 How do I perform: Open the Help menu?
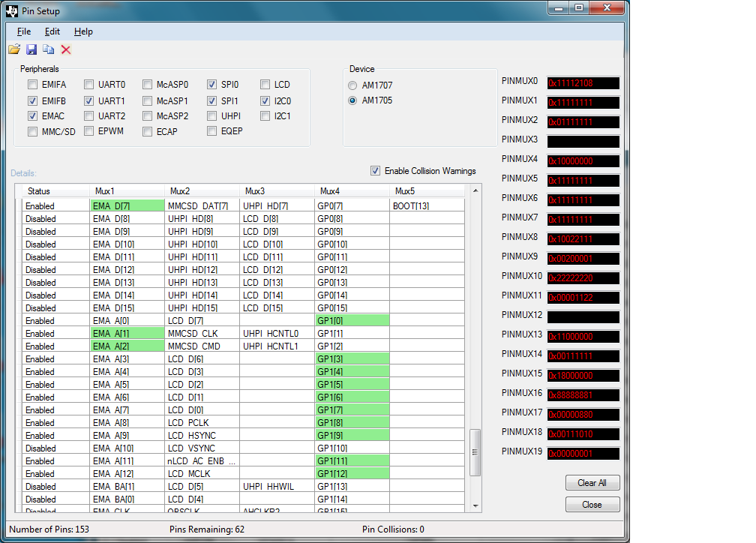[83, 31]
